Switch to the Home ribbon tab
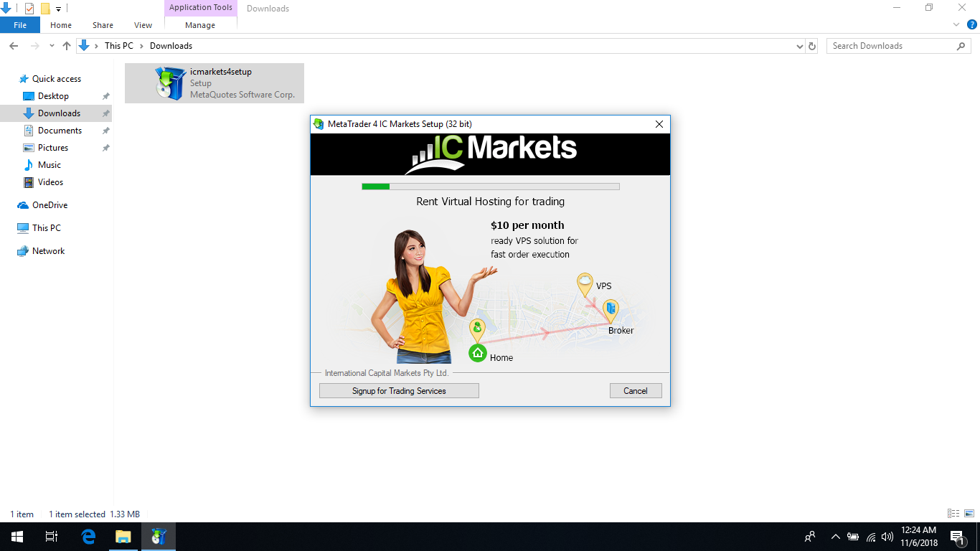Viewport: 980px width, 551px height. coord(61,25)
